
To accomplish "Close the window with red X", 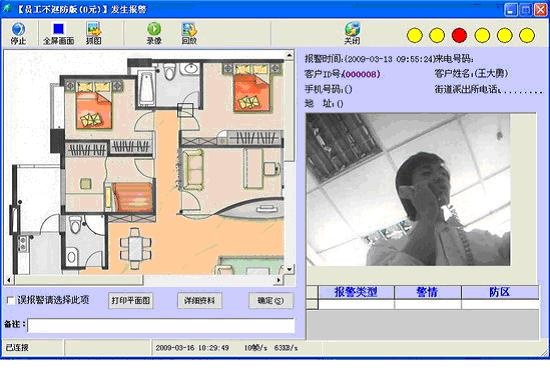I will (x=541, y=9).
